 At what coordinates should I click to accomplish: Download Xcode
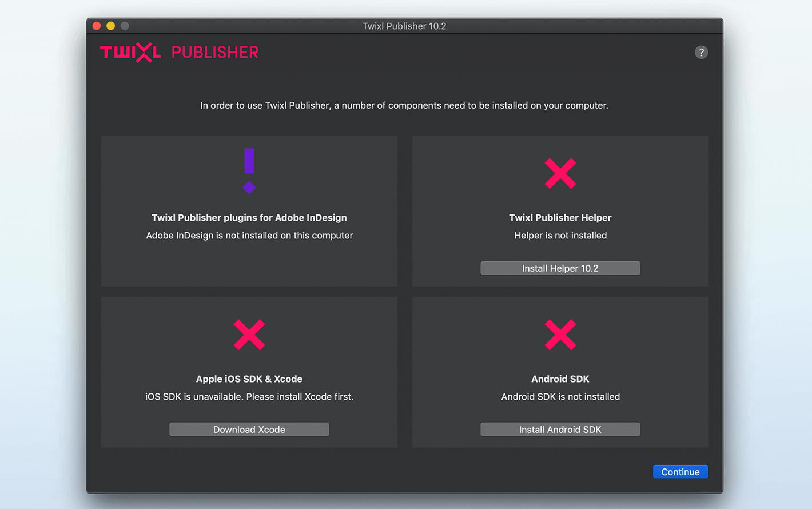tap(249, 430)
